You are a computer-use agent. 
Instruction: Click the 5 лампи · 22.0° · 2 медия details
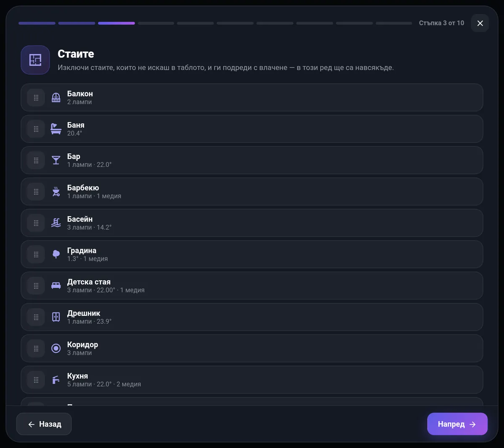click(x=104, y=384)
